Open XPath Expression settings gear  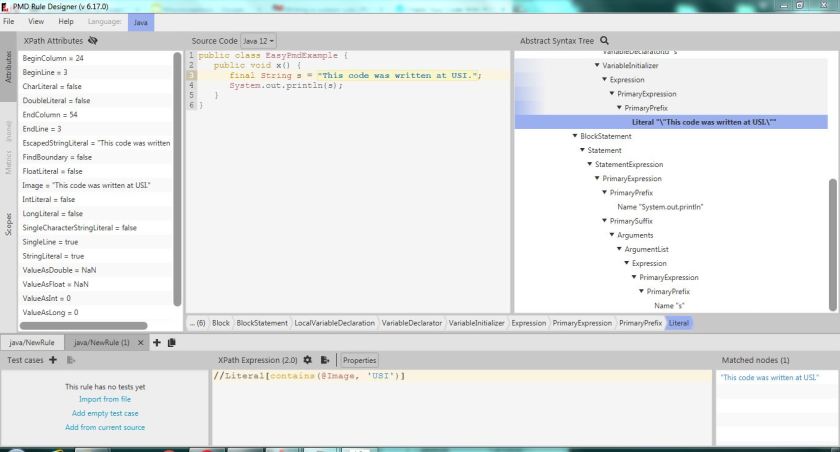pos(308,359)
